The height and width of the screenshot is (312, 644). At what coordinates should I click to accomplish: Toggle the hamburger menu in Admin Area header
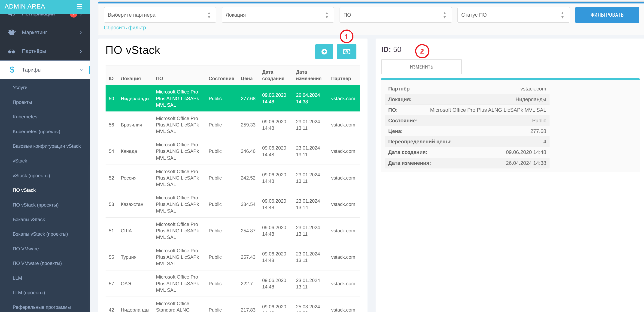point(79,6)
